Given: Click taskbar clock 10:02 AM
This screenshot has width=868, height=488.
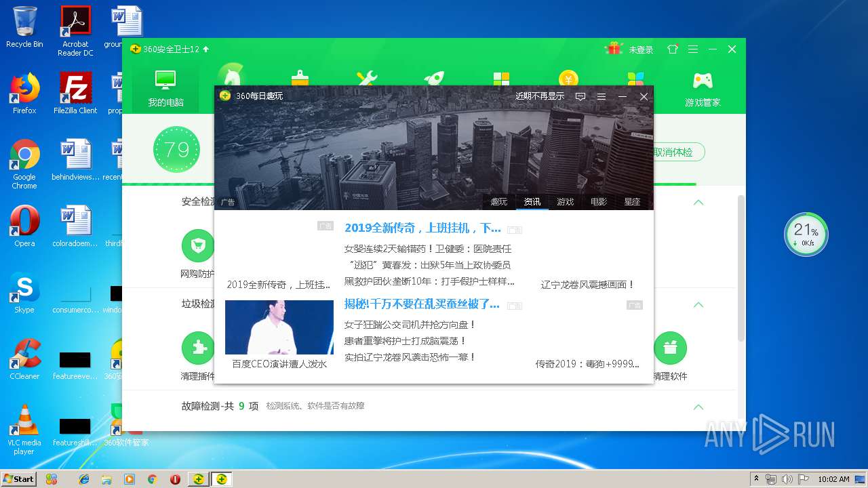Looking at the screenshot, I should tap(833, 479).
